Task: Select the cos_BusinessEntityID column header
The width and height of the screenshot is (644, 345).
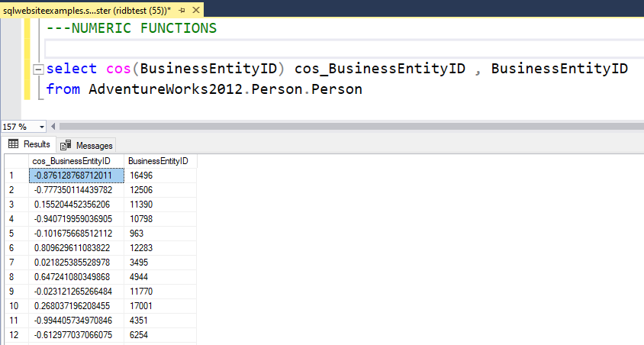Action: click(x=76, y=161)
